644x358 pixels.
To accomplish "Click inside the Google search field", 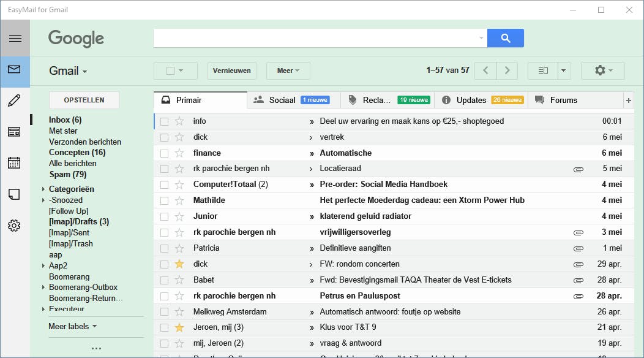I will click(x=315, y=38).
